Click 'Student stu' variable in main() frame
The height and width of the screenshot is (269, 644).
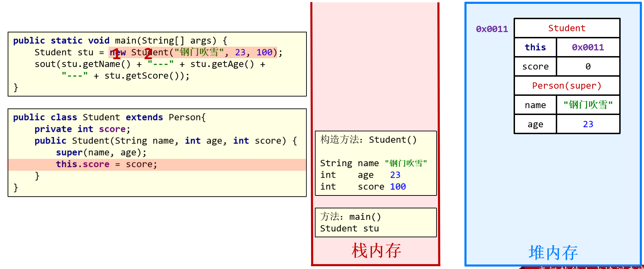click(x=349, y=229)
